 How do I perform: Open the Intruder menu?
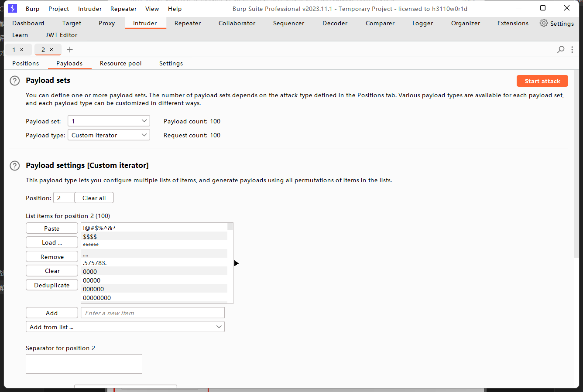click(x=90, y=9)
